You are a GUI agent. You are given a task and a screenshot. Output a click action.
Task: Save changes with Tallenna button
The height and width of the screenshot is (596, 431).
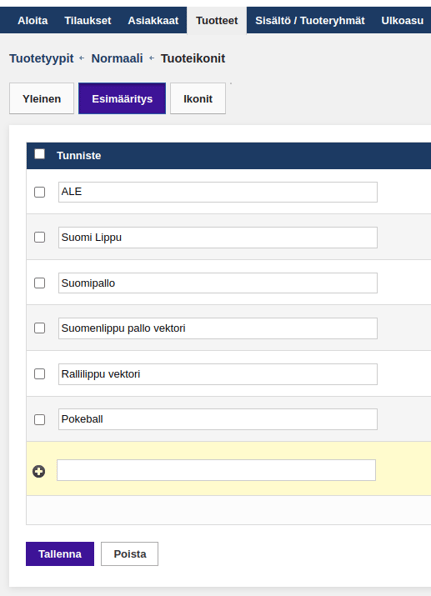pyautogui.click(x=60, y=554)
